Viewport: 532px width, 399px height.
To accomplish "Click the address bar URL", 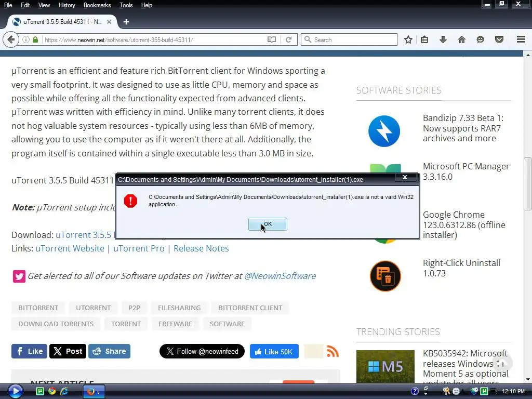I will coord(119,39).
